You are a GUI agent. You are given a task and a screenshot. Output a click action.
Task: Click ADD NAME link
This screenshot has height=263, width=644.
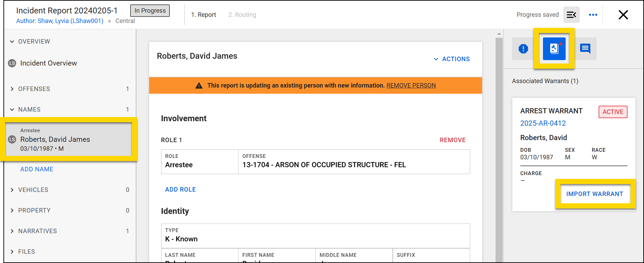(37, 169)
